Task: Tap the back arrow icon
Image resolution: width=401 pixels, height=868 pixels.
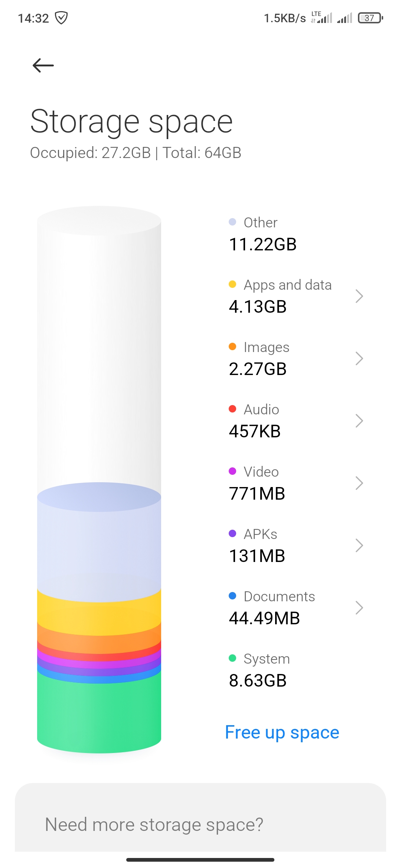Action: [43, 66]
